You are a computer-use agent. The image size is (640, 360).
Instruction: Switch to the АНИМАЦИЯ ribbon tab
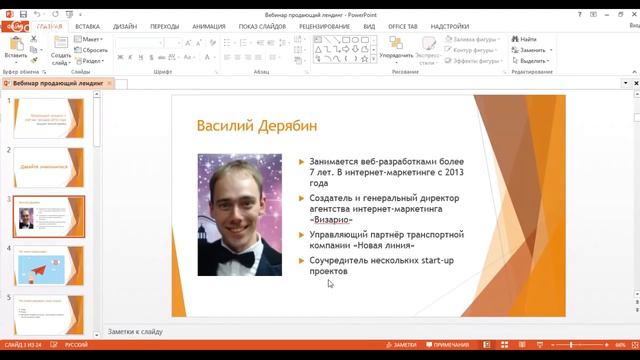209,26
